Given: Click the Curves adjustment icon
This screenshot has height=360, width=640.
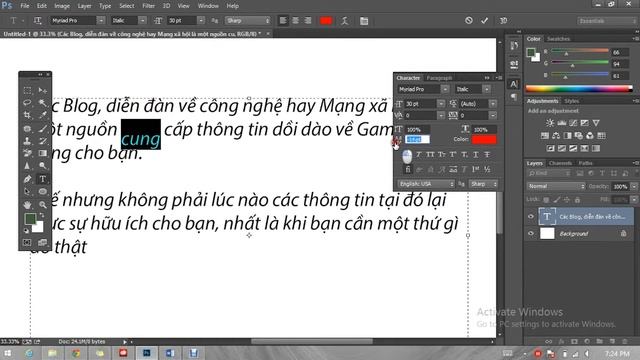Looking at the screenshot, I should (573, 123).
